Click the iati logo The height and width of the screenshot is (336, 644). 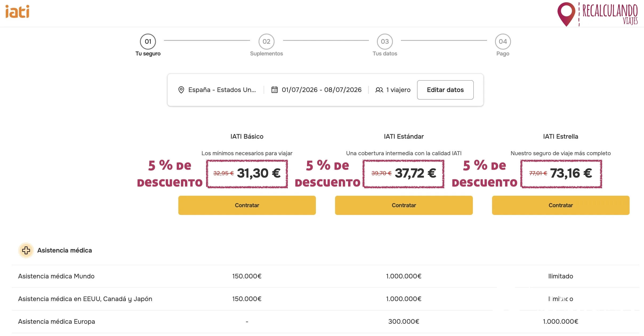tap(17, 12)
